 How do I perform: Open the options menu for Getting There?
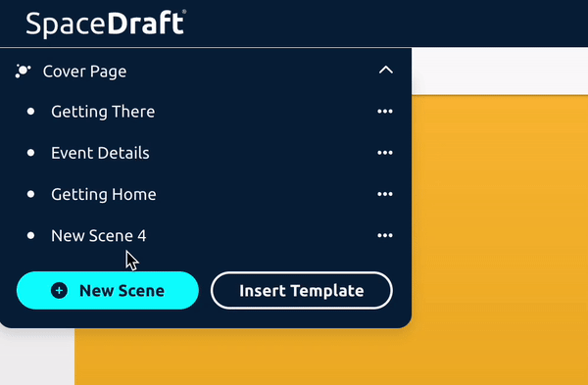[x=385, y=112]
